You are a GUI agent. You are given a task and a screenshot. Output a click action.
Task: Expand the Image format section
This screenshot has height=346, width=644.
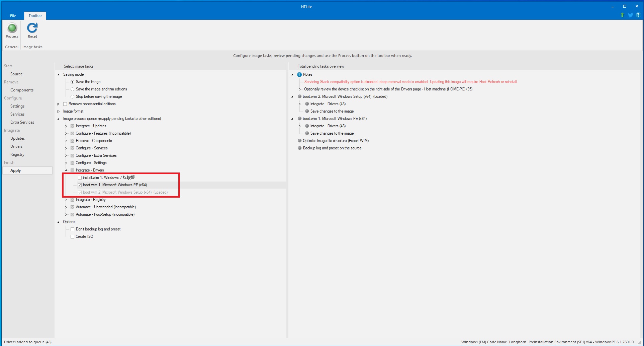click(x=59, y=111)
